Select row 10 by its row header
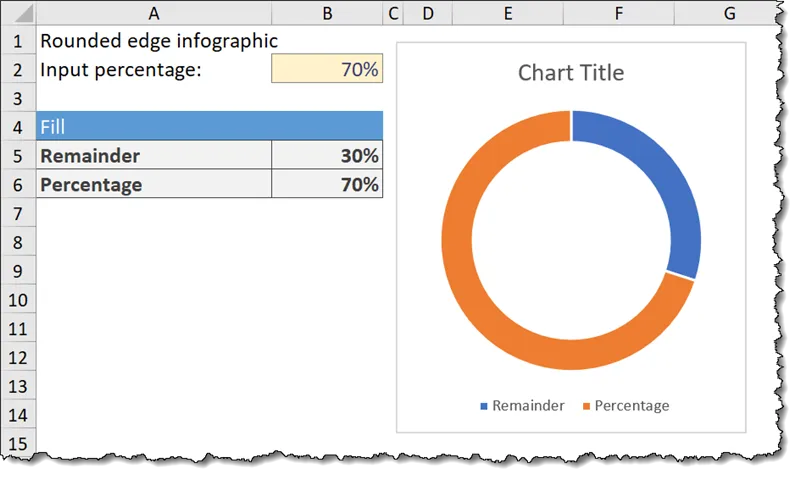This screenshot has height=479, width=800. click(x=17, y=299)
